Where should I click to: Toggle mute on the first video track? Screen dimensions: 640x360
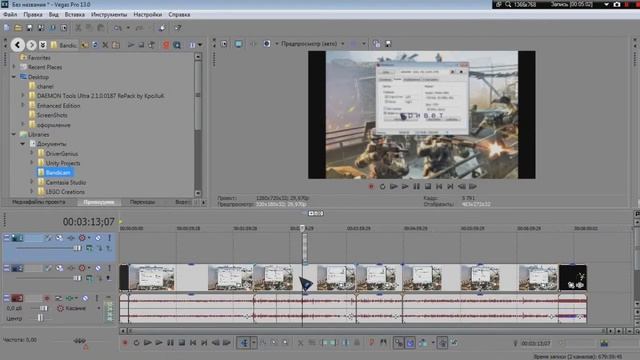click(98, 238)
